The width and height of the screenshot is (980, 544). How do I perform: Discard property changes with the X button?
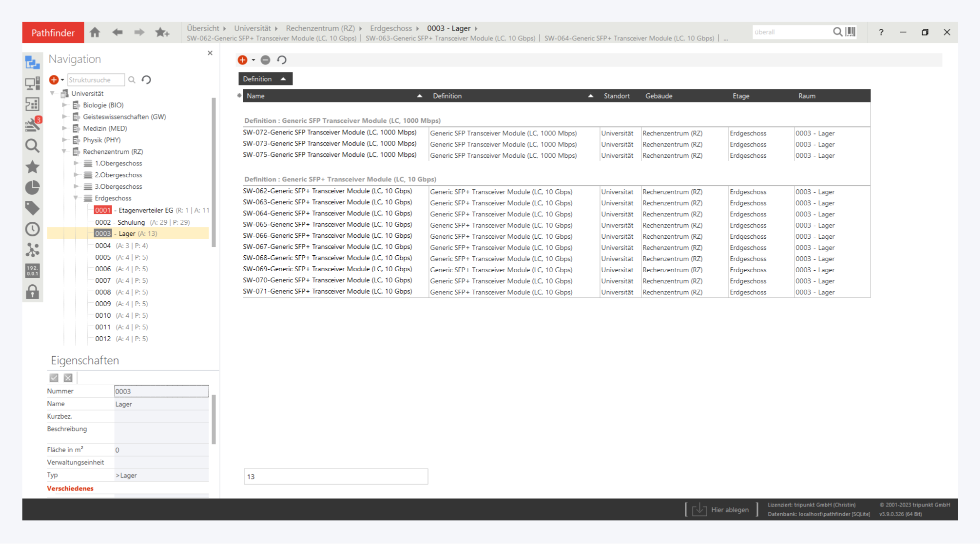click(68, 378)
